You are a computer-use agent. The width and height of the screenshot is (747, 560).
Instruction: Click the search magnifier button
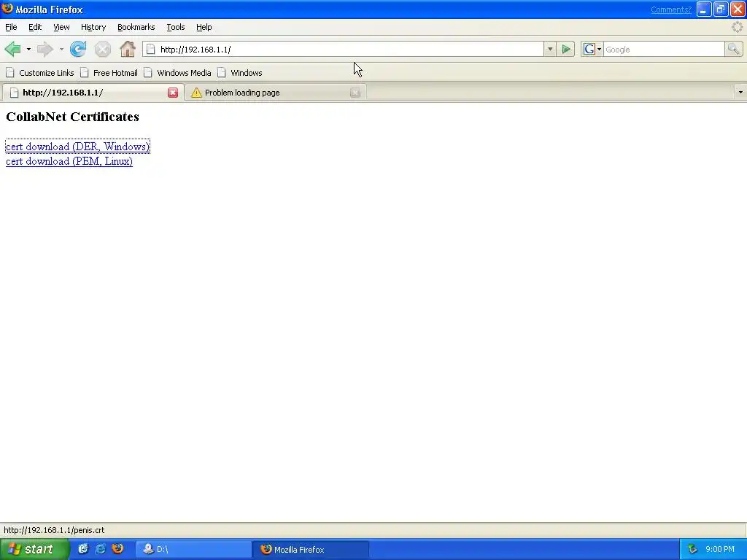(733, 49)
